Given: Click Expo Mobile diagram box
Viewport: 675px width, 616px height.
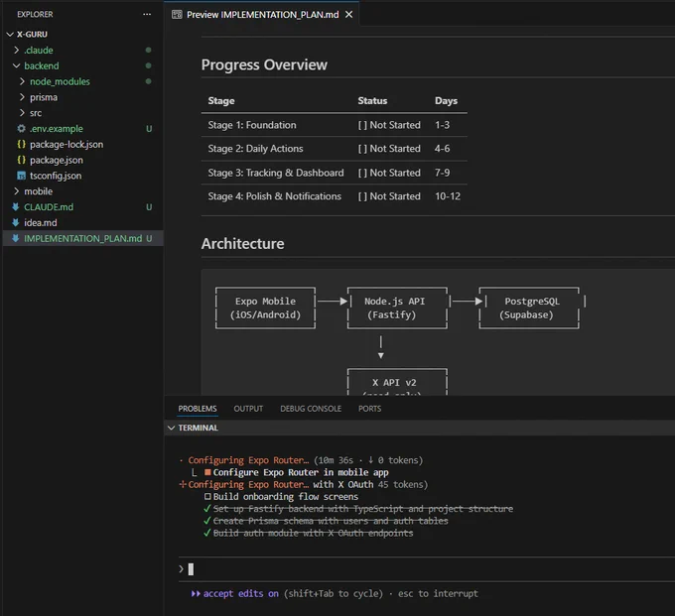Looking at the screenshot, I should pyautogui.click(x=265, y=308).
